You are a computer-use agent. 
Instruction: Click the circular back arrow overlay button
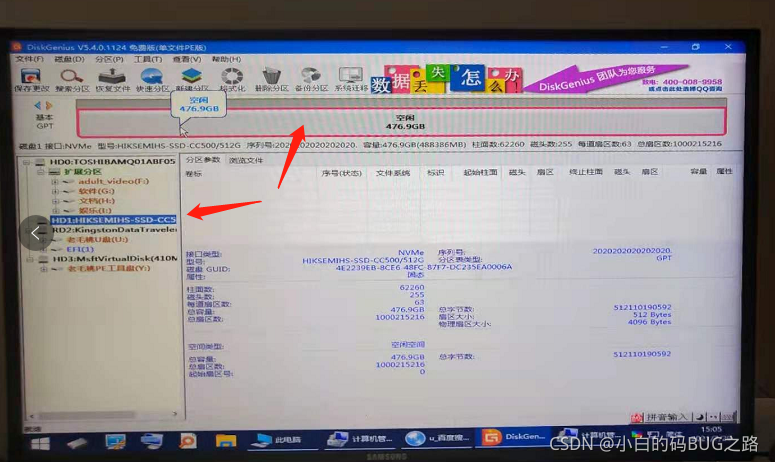coord(36,233)
